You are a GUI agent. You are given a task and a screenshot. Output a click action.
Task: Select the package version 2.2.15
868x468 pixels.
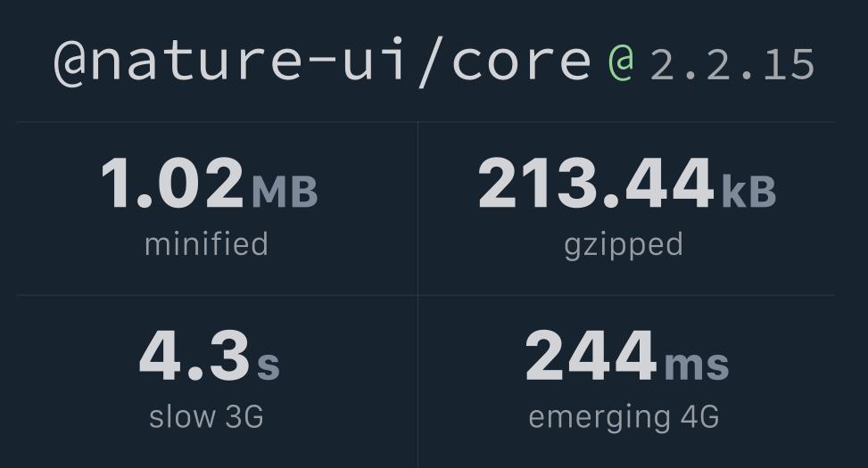[732, 65]
